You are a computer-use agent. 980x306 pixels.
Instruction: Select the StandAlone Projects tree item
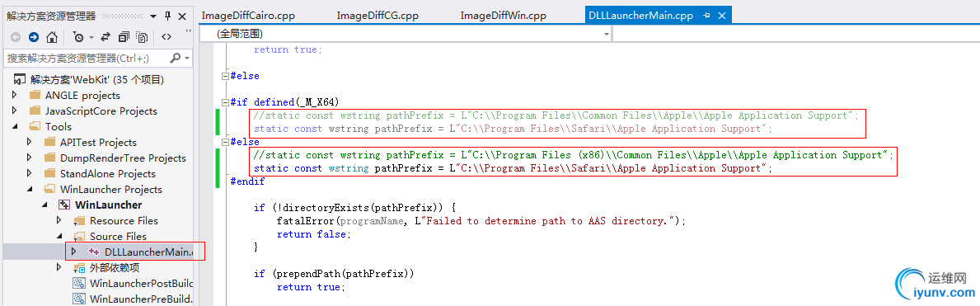[107, 174]
